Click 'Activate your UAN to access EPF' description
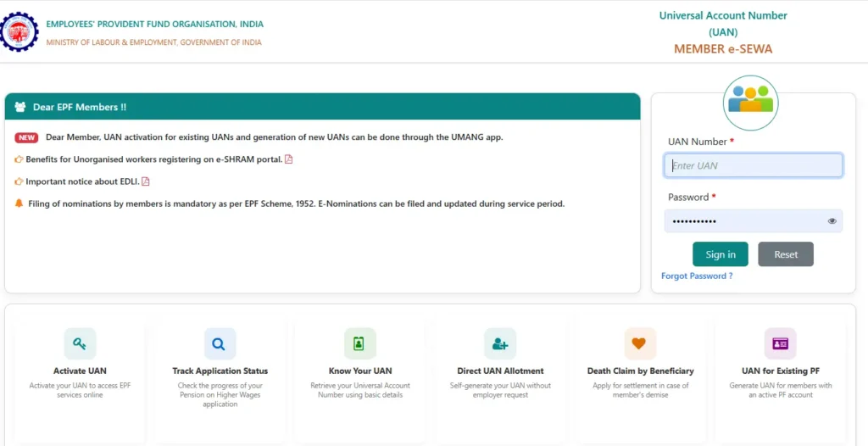 80,390
